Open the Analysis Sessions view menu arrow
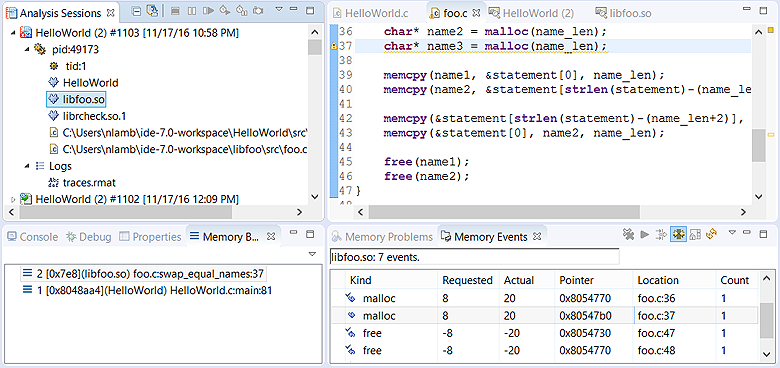Viewport: 780px width, 368px height. tap(279, 9)
